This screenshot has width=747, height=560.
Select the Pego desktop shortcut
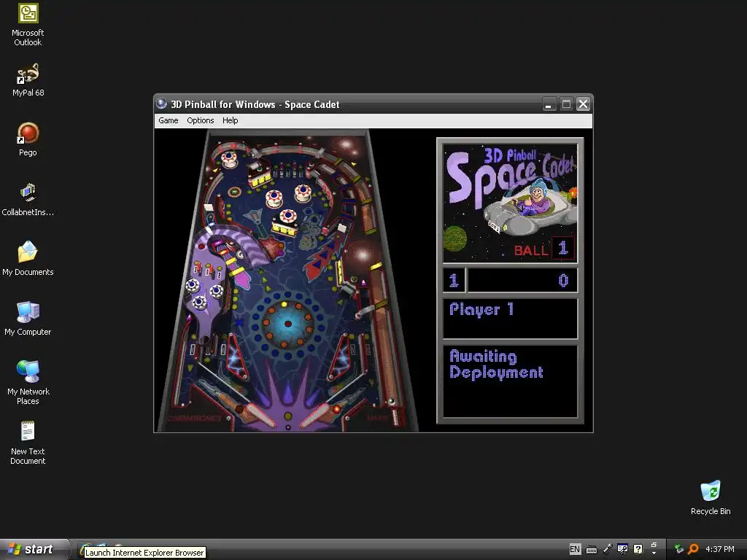coord(28,139)
